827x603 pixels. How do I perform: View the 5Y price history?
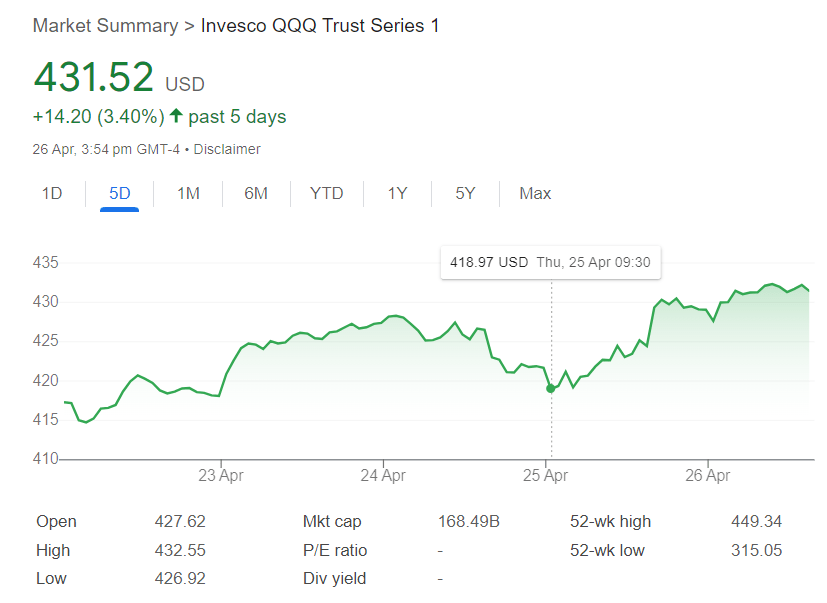click(x=465, y=193)
